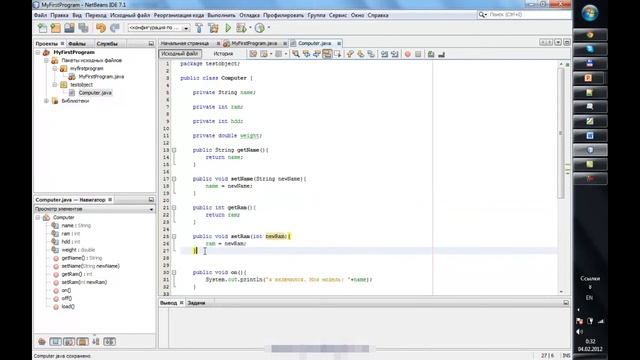
Task: Click the 'Исходный файл' view button
Action: (x=180, y=54)
